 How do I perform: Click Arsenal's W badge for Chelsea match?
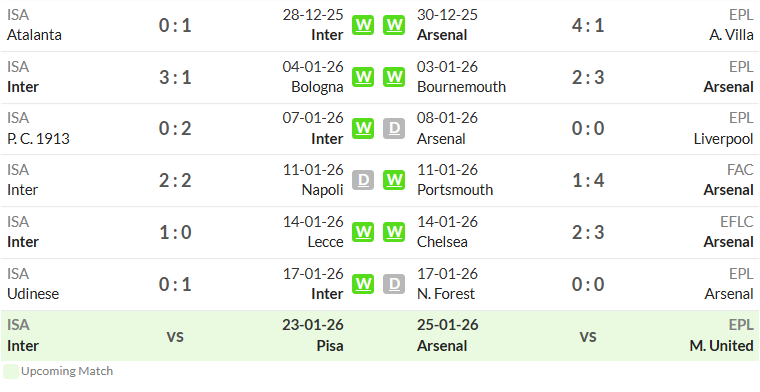tap(394, 232)
